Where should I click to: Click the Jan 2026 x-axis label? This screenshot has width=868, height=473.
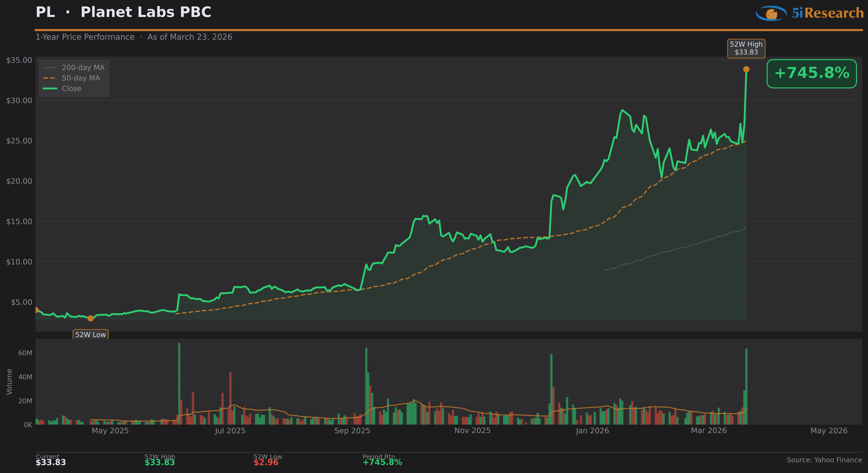(x=592, y=431)
